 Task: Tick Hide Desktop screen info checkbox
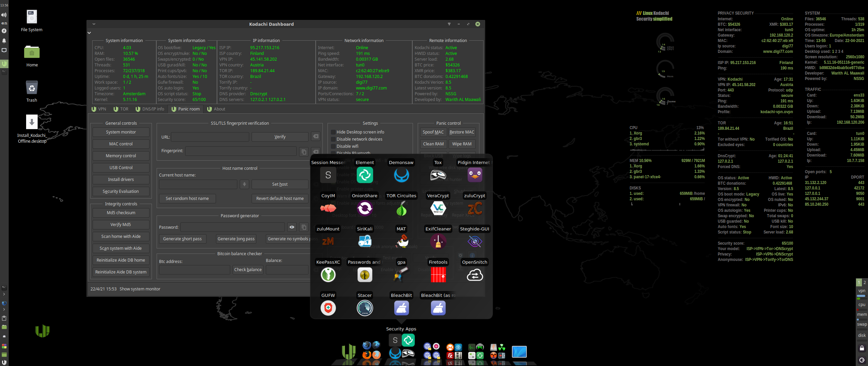pyautogui.click(x=333, y=132)
